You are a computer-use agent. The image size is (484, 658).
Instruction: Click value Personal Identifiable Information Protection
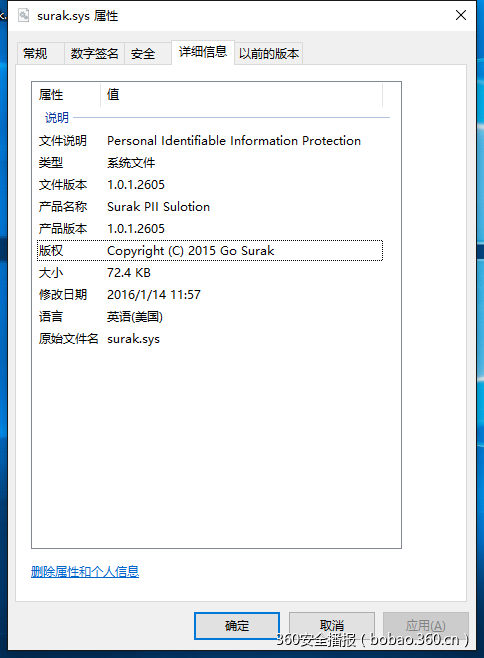(234, 141)
